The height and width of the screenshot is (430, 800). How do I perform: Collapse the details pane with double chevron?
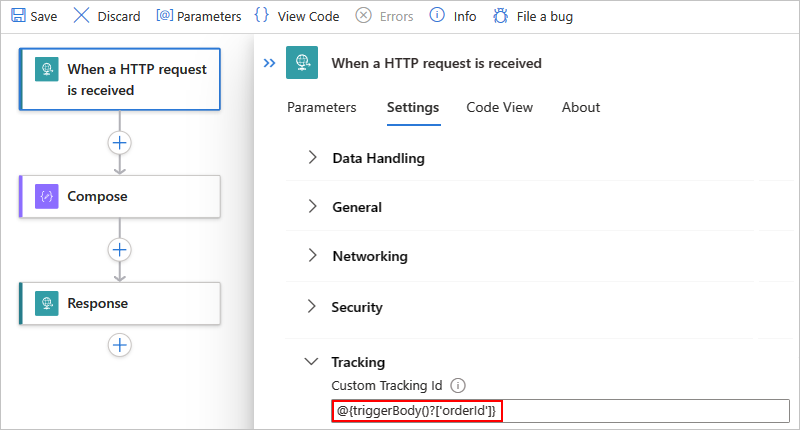coord(269,63)
